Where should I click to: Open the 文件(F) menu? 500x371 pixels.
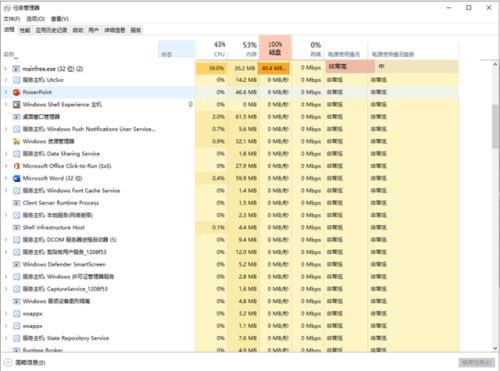coord(12,19)
